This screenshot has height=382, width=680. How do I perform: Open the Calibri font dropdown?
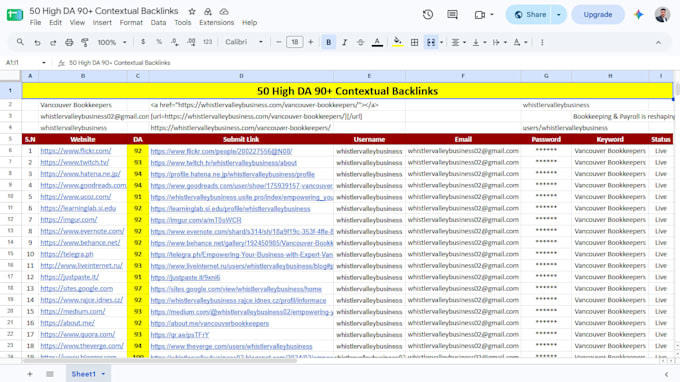click(244, 42)
